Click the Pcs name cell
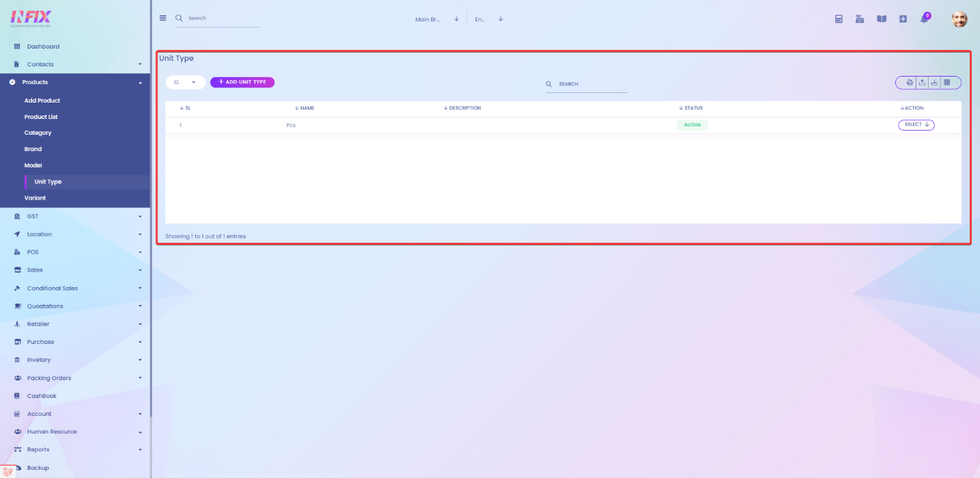This screenshot has width=980, height=478. point(291,125)
